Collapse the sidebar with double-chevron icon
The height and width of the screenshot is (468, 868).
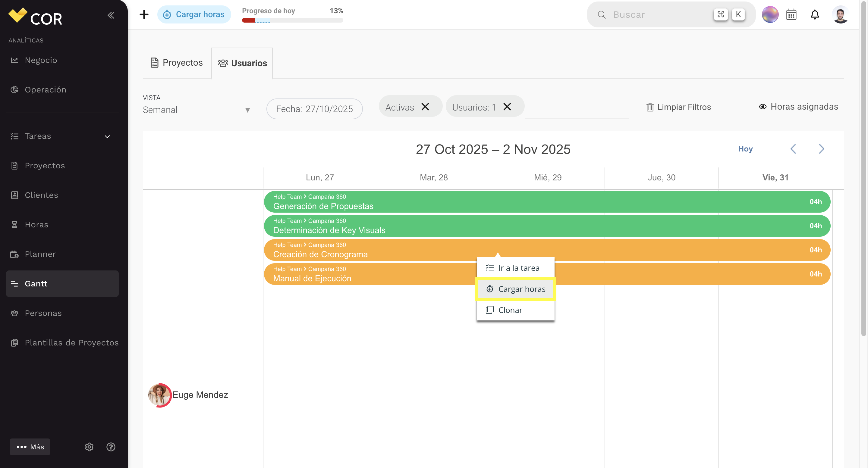pyautogui.click(x=111, y=15)
